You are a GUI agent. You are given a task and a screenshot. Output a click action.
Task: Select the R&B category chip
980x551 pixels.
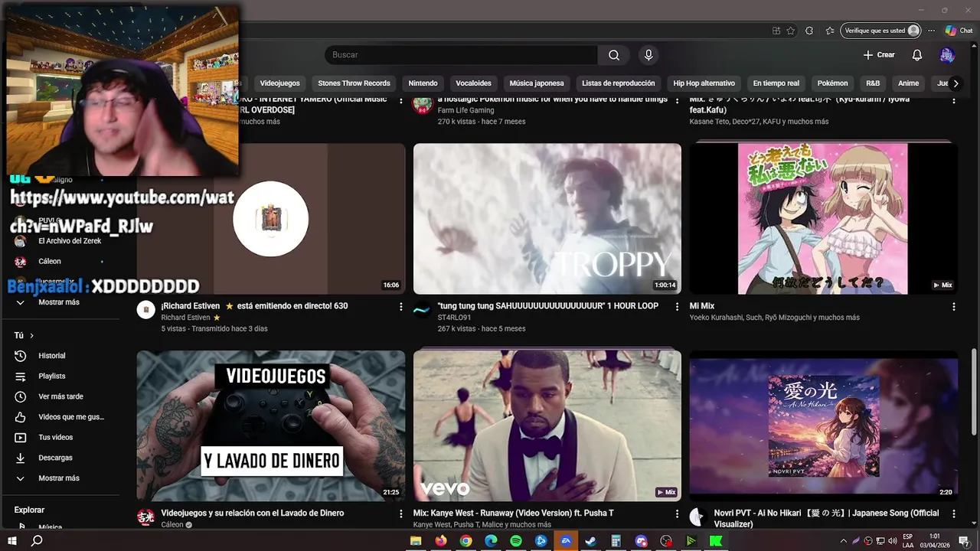coord(873,83)
